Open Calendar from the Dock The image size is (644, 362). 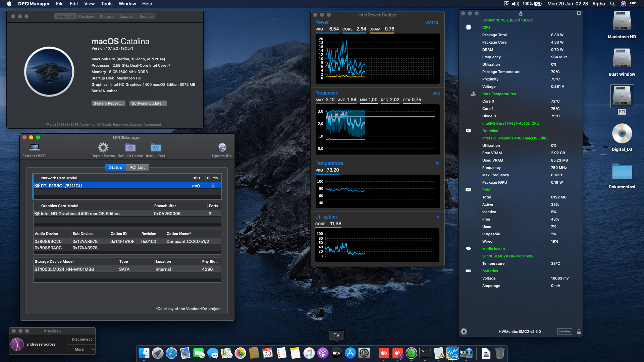tap(268, 353)
